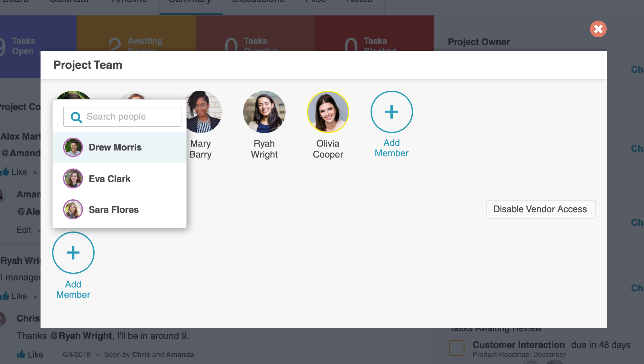
Task: Click Sara Flores' avatar picture
Action: tap(73, 209)
